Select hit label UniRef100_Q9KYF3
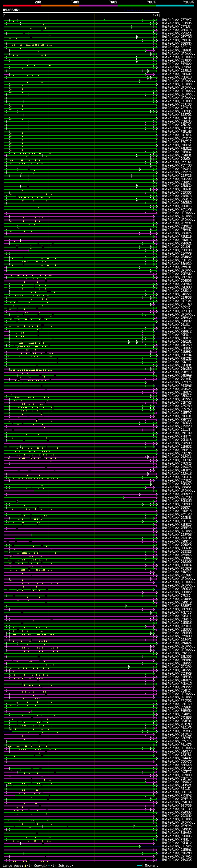The height and width of the screenshot is (868, 197). point(177,372)
